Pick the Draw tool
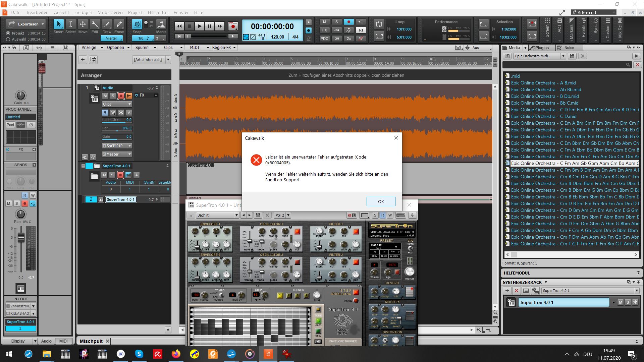Viewport: 644px width, 362px height. coord(107,26)
